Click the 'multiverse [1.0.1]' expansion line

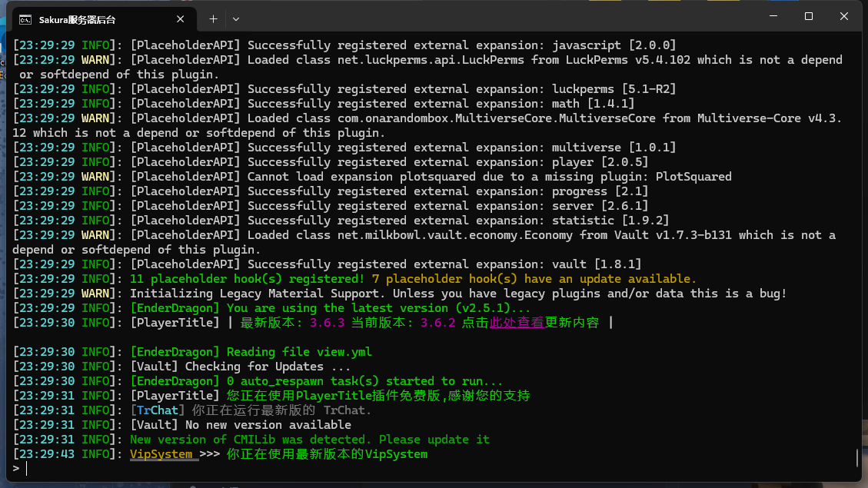click(x=344, y=148)
